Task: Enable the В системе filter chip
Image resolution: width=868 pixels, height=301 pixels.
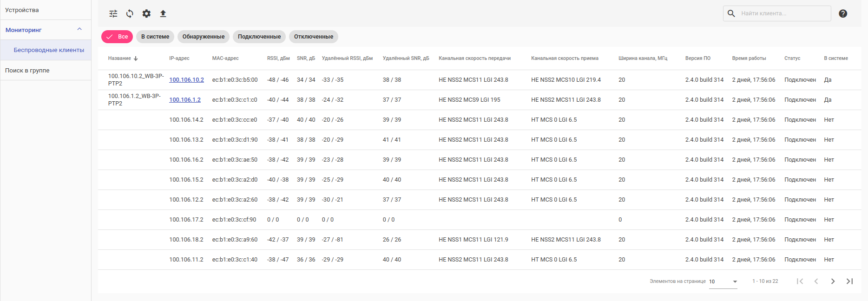Action: coord(155,37)
